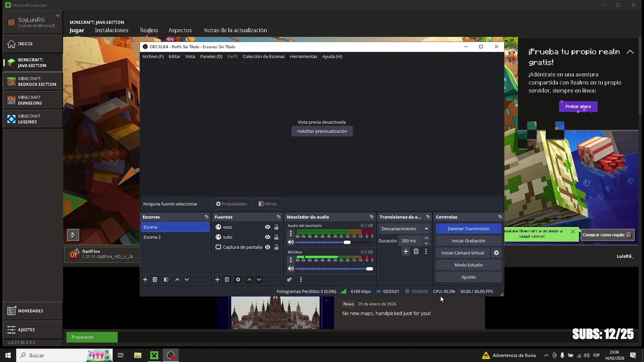Add a new source in Fuentes panel
Screen dimensions: 644x362
pos(217,280)
